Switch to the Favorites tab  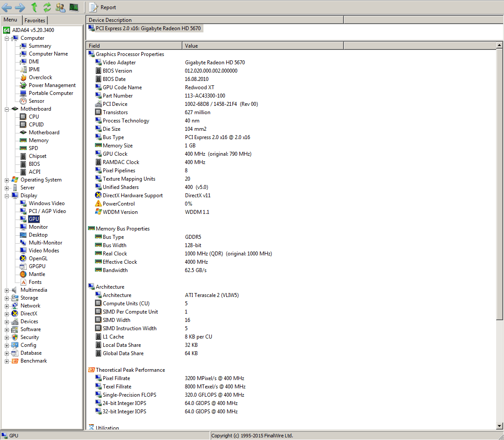coord(35,20)
